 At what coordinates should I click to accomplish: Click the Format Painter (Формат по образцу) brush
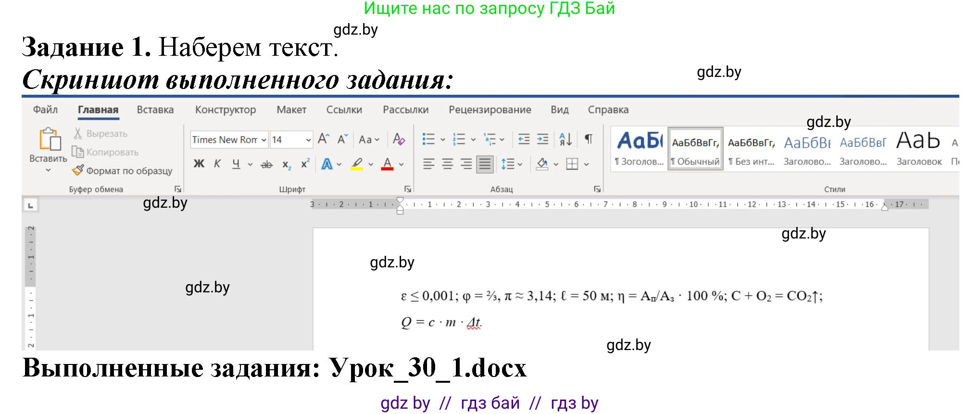(x=78, y=170)
